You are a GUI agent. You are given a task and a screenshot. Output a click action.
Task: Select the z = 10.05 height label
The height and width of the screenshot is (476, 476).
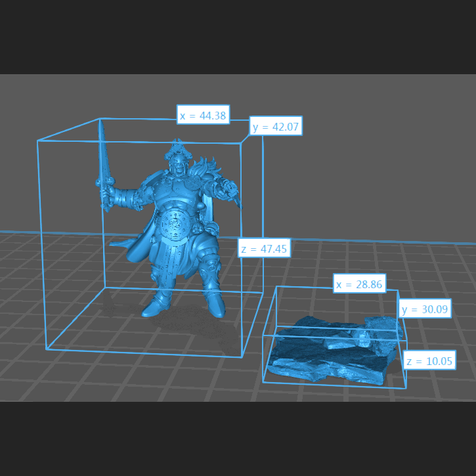429,360
